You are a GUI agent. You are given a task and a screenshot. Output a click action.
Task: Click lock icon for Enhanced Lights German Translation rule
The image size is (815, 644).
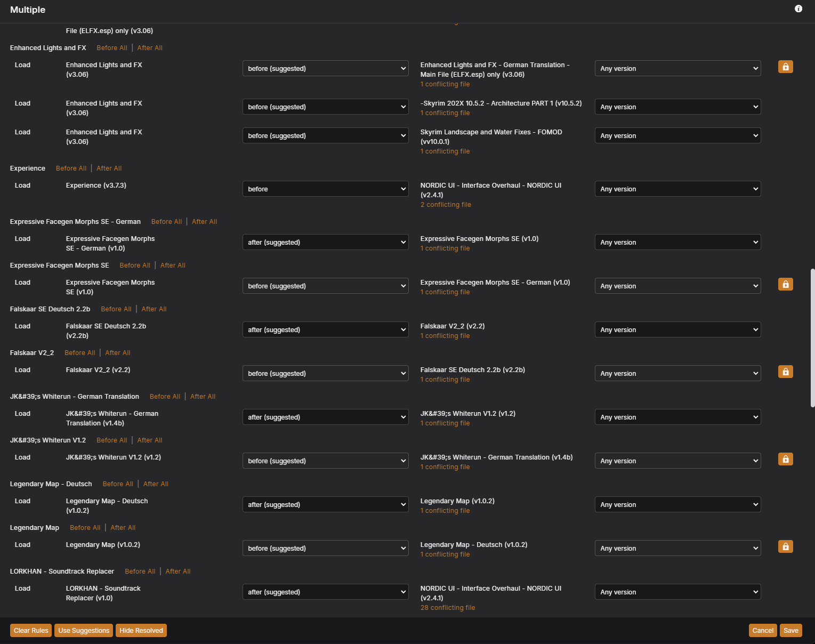click(x=785, y=67)
